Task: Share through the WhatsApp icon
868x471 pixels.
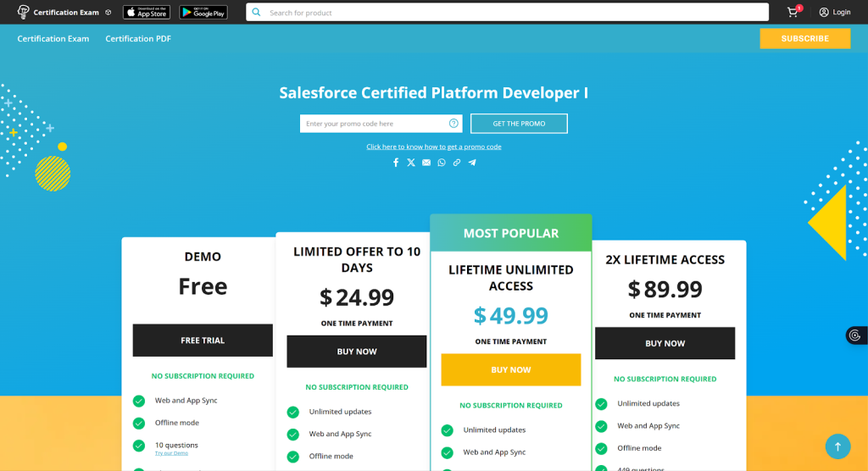Action: click(x=442, y=163)
